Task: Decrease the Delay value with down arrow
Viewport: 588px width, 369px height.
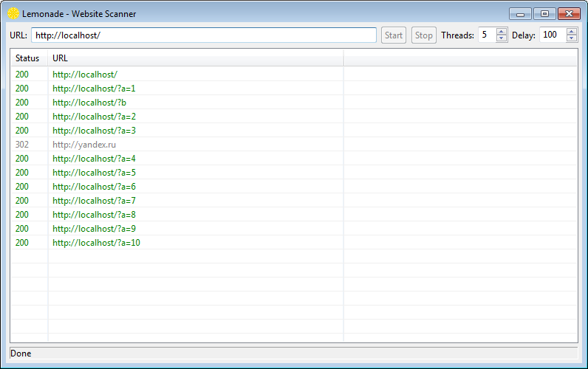Action: point(572,38)
